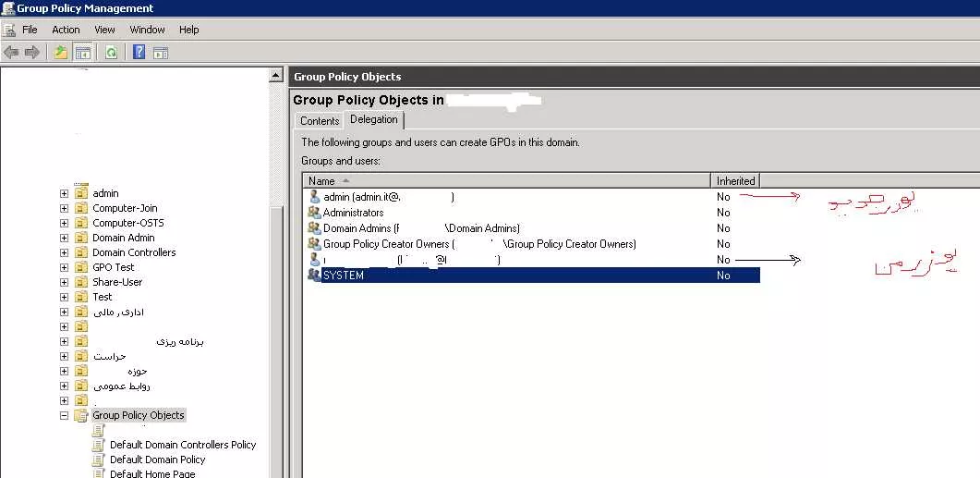Toggle the Show/Hide Console Tree icon
The width and height of the screenshot is (980, 478).
point(82,53)
